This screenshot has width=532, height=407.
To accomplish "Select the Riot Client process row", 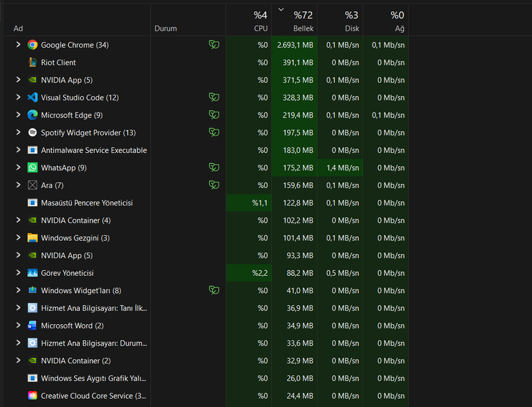I will [206, 63].
